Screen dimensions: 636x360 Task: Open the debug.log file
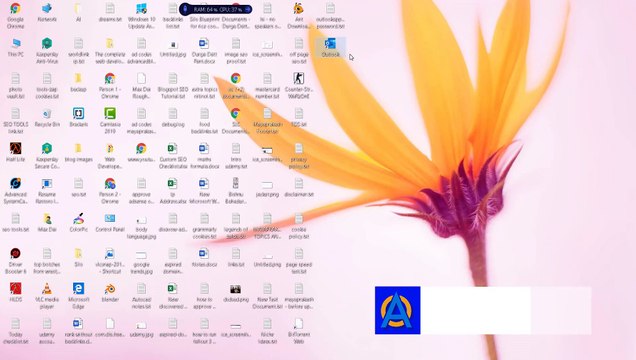click(173, 117)
